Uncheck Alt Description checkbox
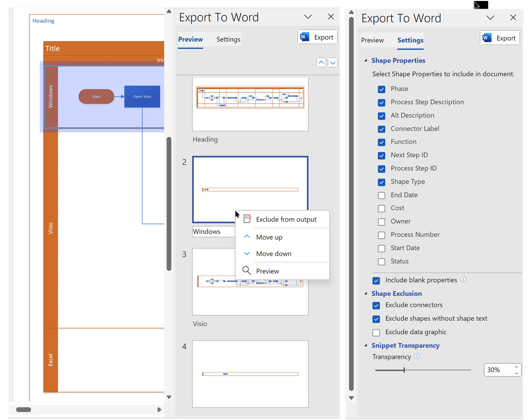The height and width of the screenshot is (420, 532). [381, 116]
